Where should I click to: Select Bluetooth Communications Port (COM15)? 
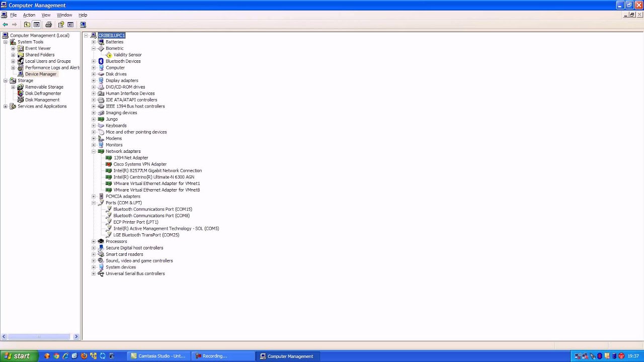click(153, 209)
